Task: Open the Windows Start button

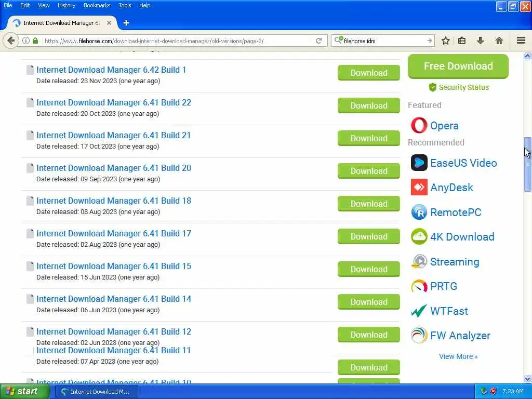Action: coord(24,392)
